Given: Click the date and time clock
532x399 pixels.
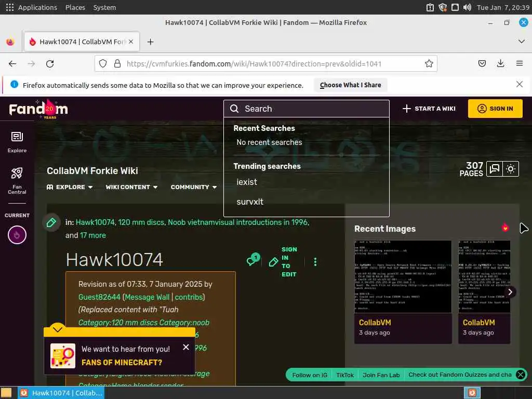Looking at the screenshot, I should click(x=503, y=7).
